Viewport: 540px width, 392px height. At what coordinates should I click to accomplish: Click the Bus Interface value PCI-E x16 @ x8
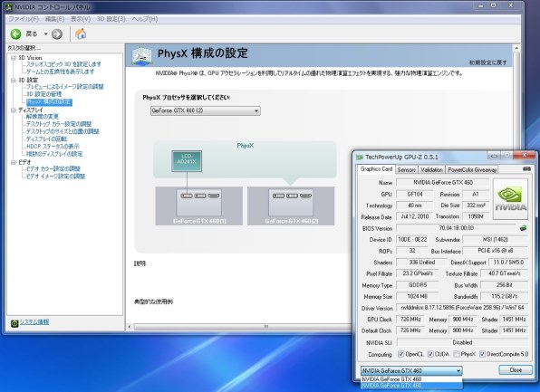click(496, 251)
